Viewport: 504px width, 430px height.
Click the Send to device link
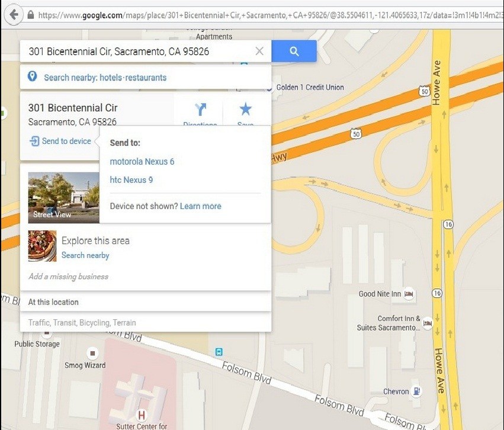(x=66, y=141)
